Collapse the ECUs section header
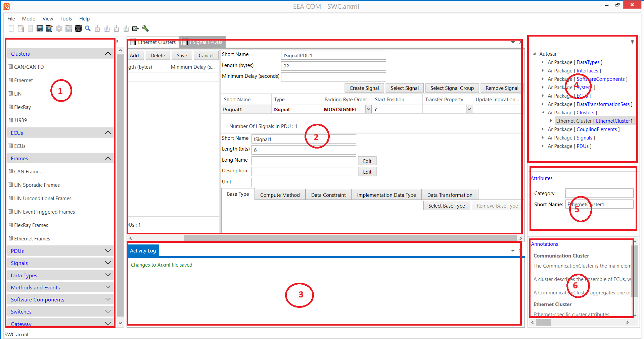644x339 pixels. pos(108,133)
